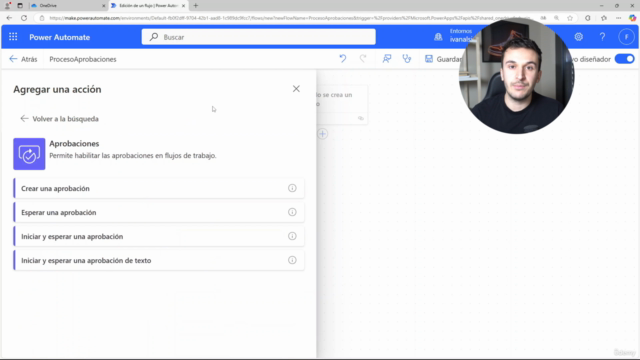Click the ProcesoAprobaciones flow name
Viewport: 640px width, 360px height.
pos(83,59)
